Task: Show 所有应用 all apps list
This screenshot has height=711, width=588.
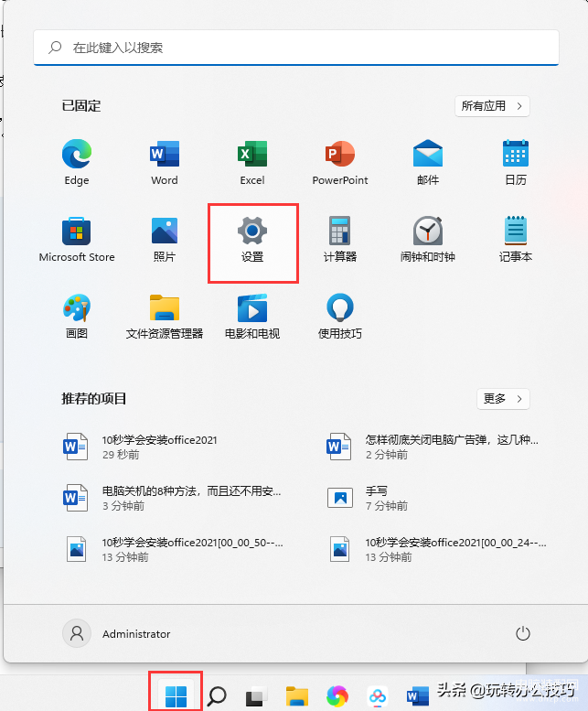Action: (x=492, y=105)
